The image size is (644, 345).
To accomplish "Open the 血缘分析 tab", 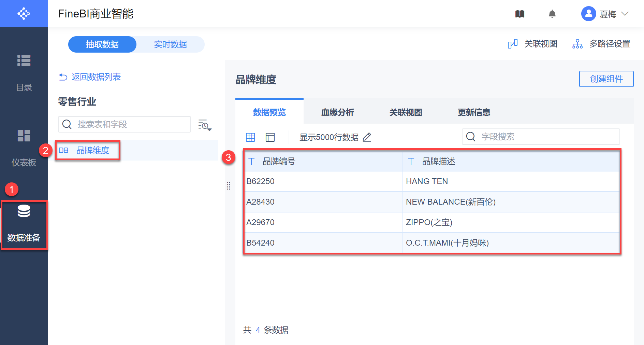I will tap(337, 112).
